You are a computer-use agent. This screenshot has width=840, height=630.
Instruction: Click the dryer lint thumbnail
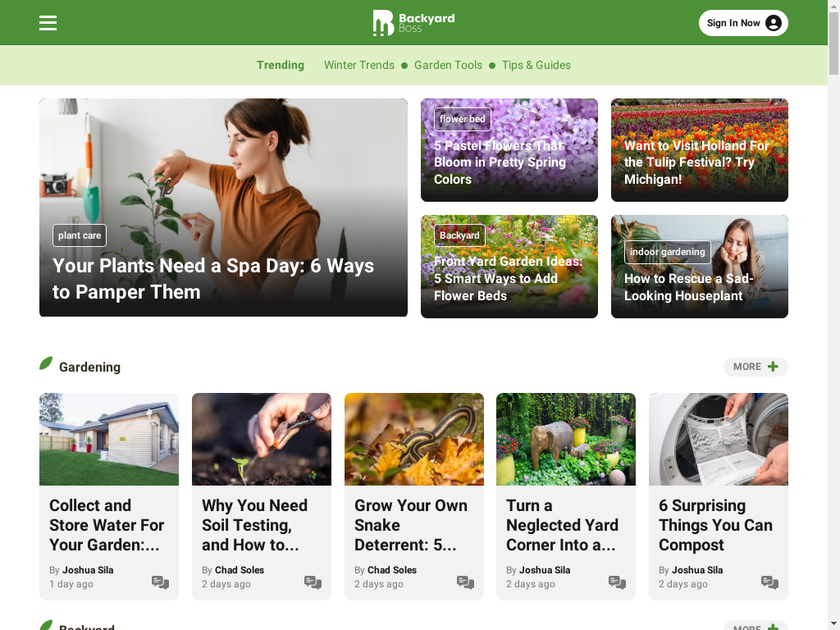719,440
